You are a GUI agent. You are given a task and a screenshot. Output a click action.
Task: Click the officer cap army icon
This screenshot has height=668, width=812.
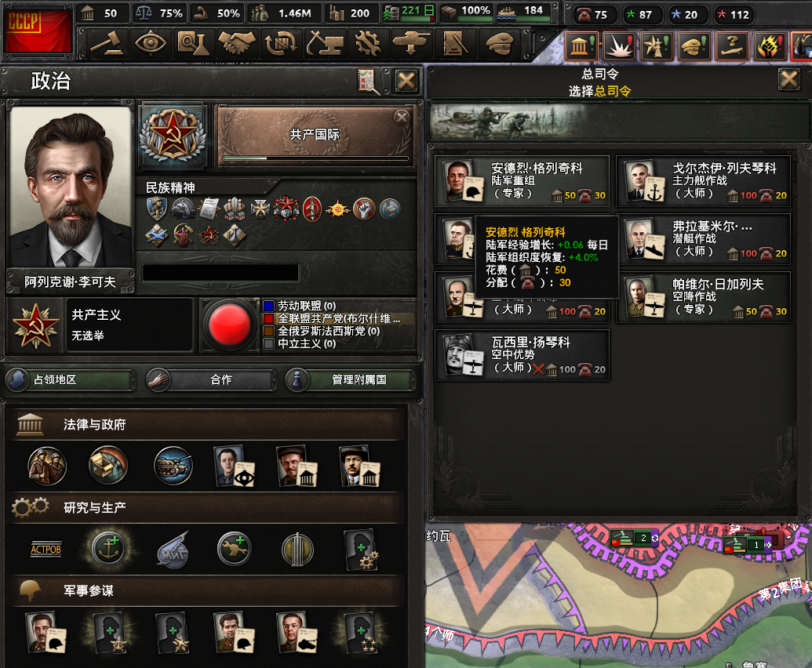[x=497, y=43]
